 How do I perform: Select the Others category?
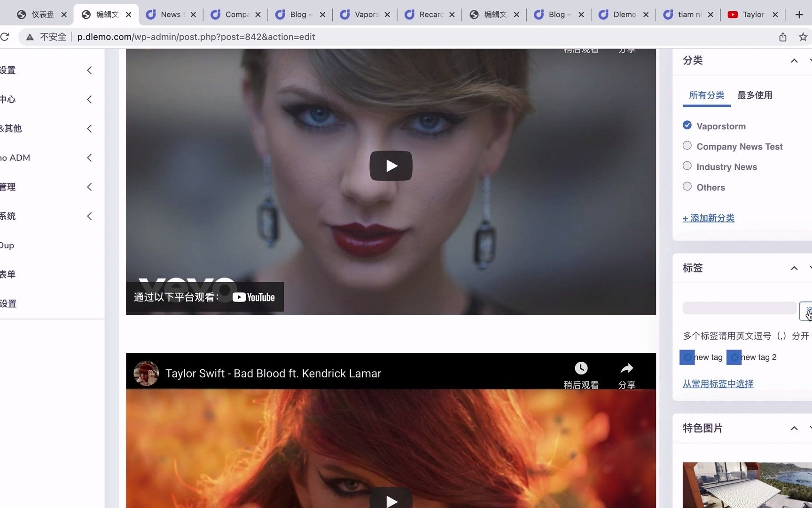pyautogui.click(x=687, y=186)
